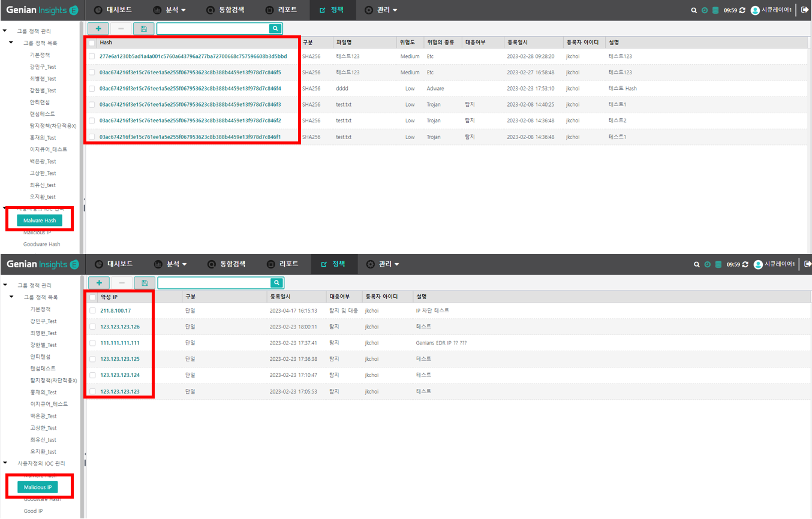This screenshot has width=812, height=519.
Task: Open the hash entry ending in 846f4
Action: pos(190,89)
